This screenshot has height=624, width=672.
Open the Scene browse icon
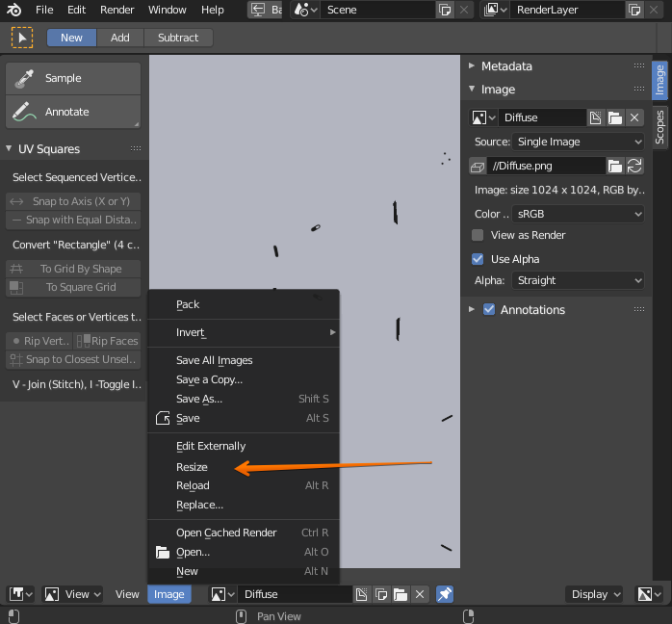[306, 10]
